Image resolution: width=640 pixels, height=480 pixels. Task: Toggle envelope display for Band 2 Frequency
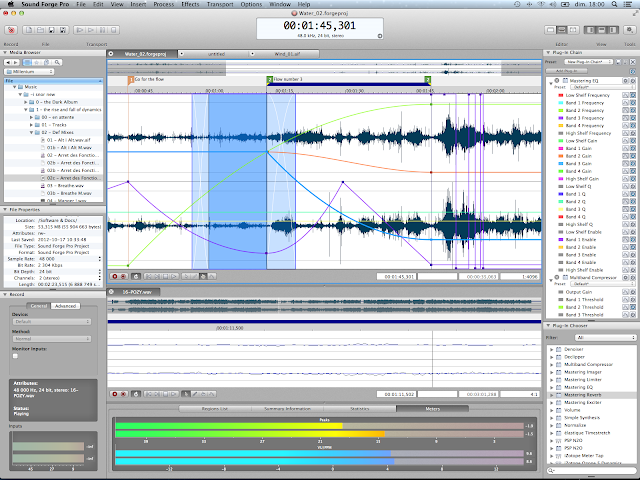(625, 110)
